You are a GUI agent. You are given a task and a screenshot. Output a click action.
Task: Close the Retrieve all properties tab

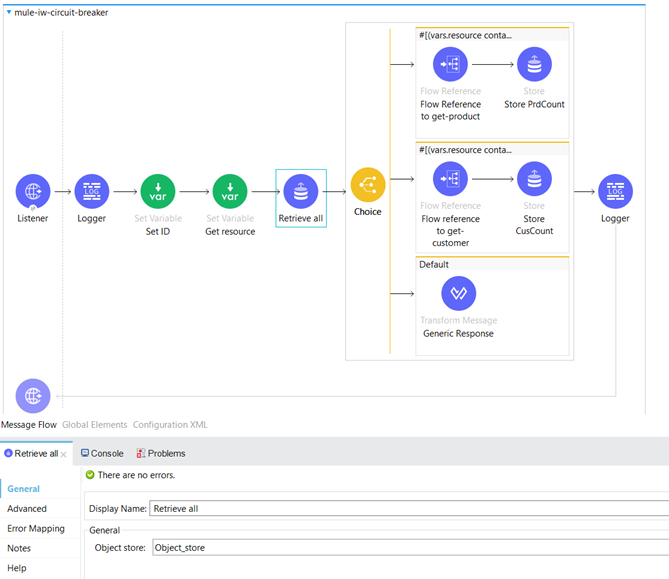pyautogui.click(x=64, y=455)
